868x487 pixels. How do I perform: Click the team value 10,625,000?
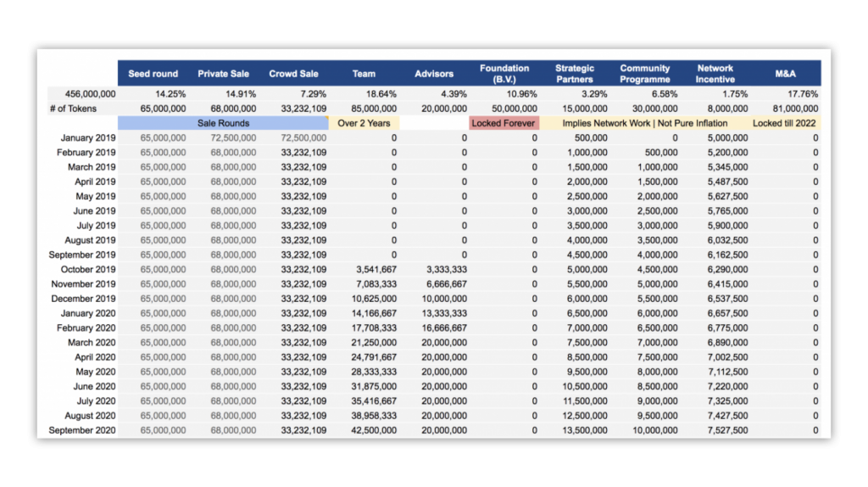pyautogui.click(x=374, y=299)
